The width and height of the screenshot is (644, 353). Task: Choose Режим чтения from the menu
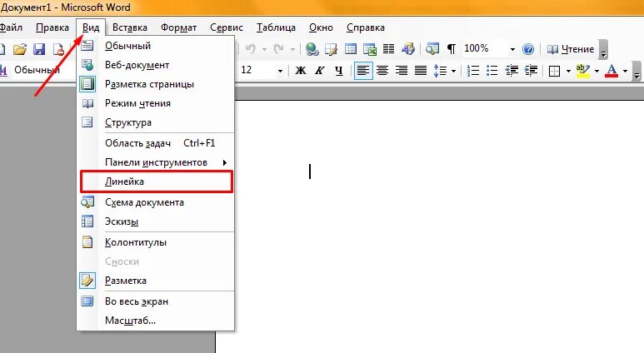[x=157, y=103]
